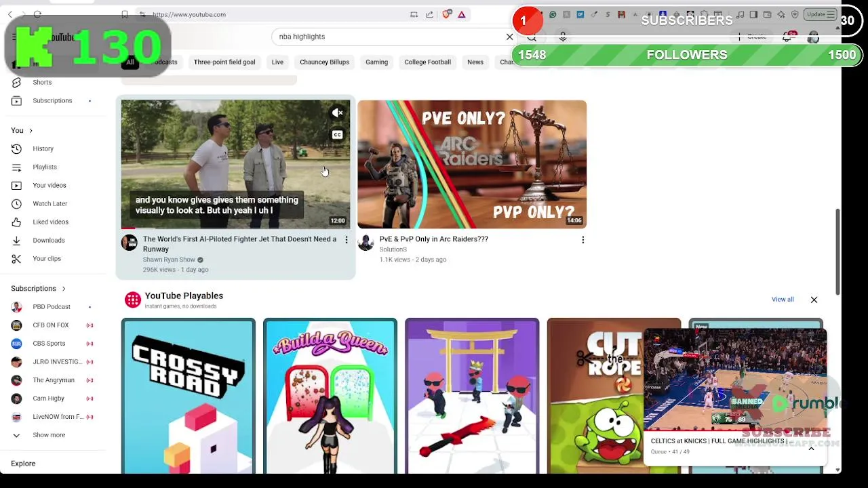This screenshot has height=488, width=868.
Task: Click the page vertical scrollbar
Action: [x=838, y=251]
